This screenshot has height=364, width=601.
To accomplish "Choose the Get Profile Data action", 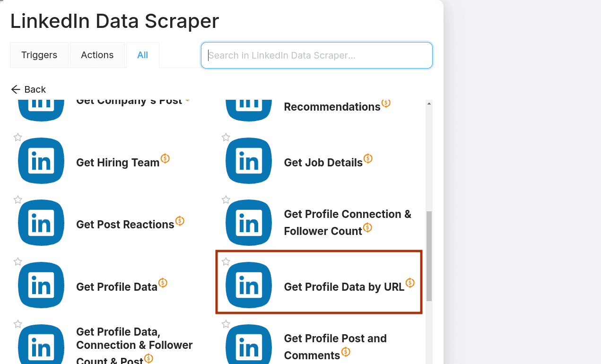I will pyautogui.click(x=116, y=286).
